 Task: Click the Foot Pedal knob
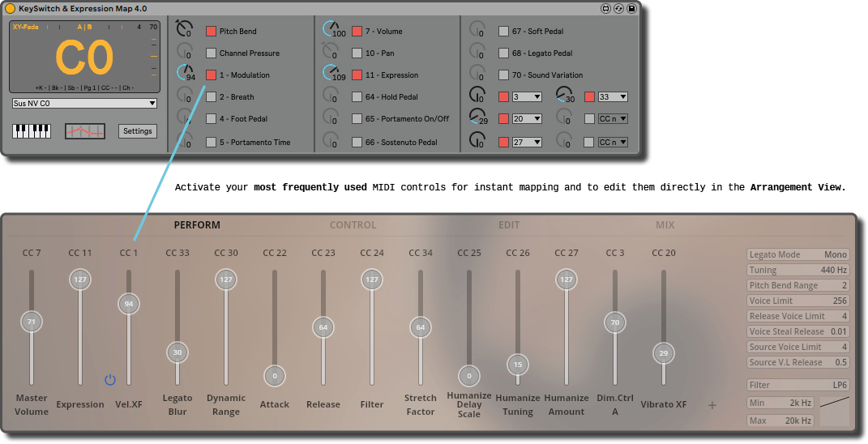184,116
